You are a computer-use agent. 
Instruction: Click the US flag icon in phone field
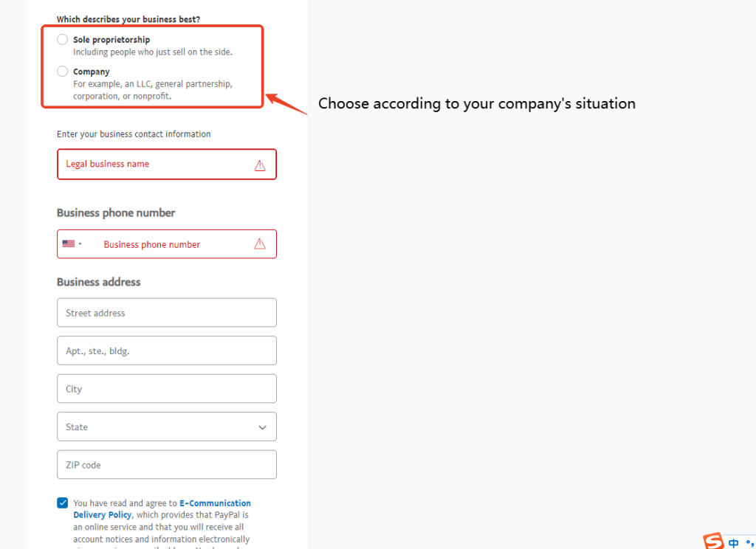tap(70, 244)
